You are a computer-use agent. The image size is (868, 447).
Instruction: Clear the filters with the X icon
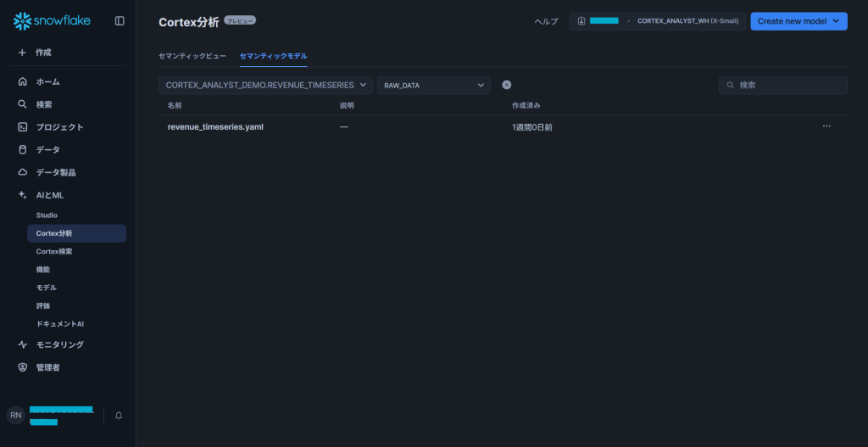[x=507, y=85]
